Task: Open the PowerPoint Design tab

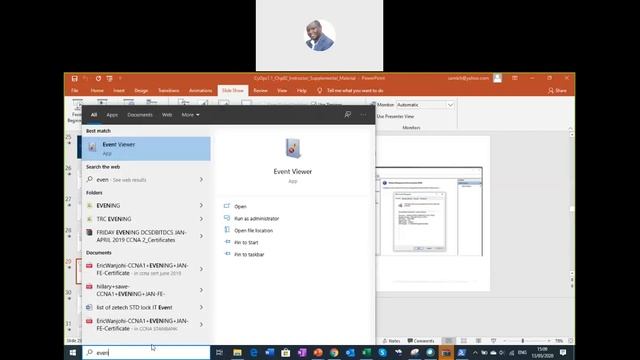Action: pyautogui.click(x=141, y=91)
